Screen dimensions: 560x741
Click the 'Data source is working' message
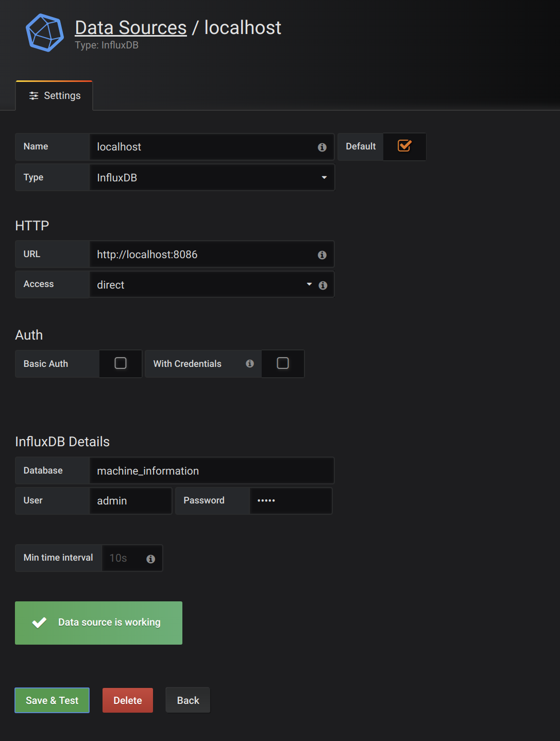tap(109, 622)
